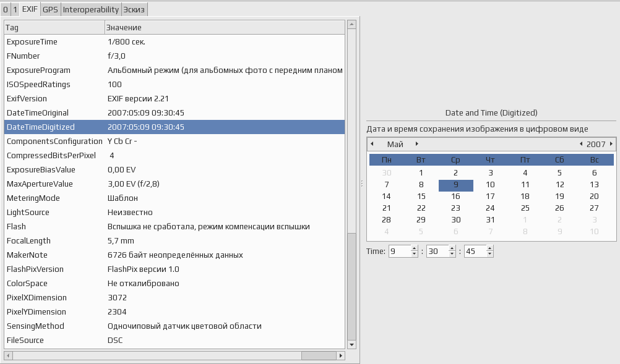Click next year arrow after 2007
Screen dimensions: 620x364
point(611,144)
